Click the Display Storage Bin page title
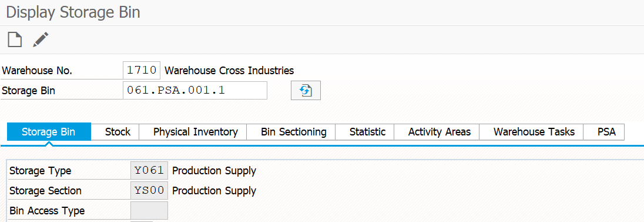 [x=73, y=12]
